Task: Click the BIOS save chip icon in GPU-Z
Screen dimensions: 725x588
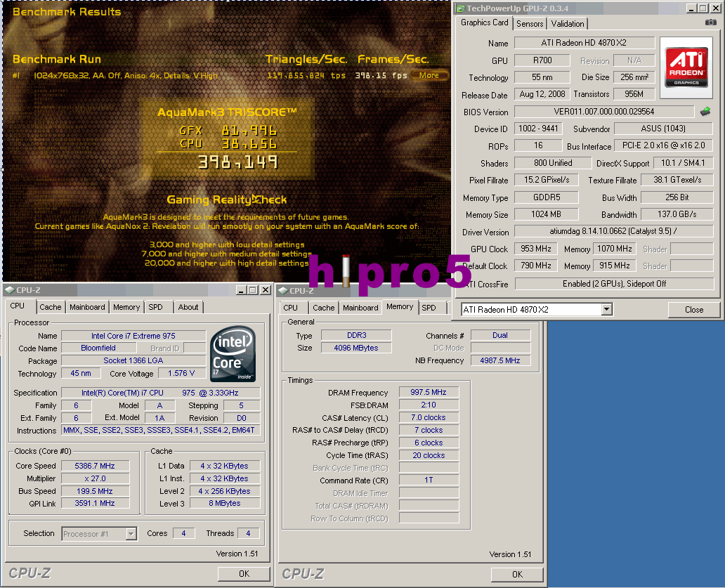Action: point(705,112)
